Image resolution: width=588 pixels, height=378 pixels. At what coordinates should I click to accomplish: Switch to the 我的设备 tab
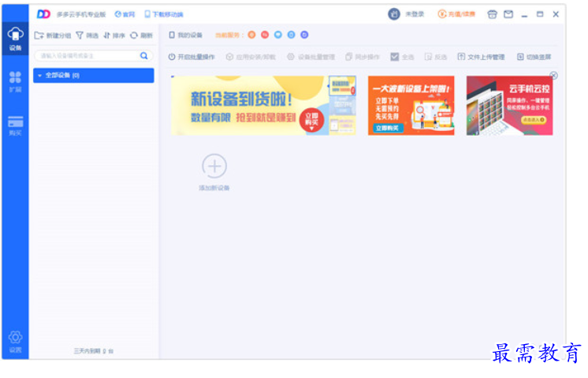click(186, 35)
